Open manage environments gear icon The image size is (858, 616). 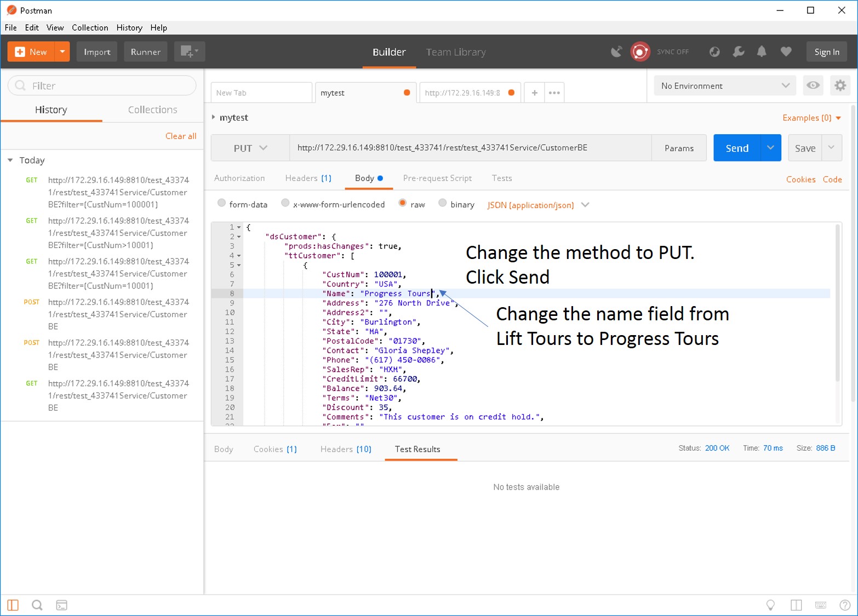click(x=840, y=85)
